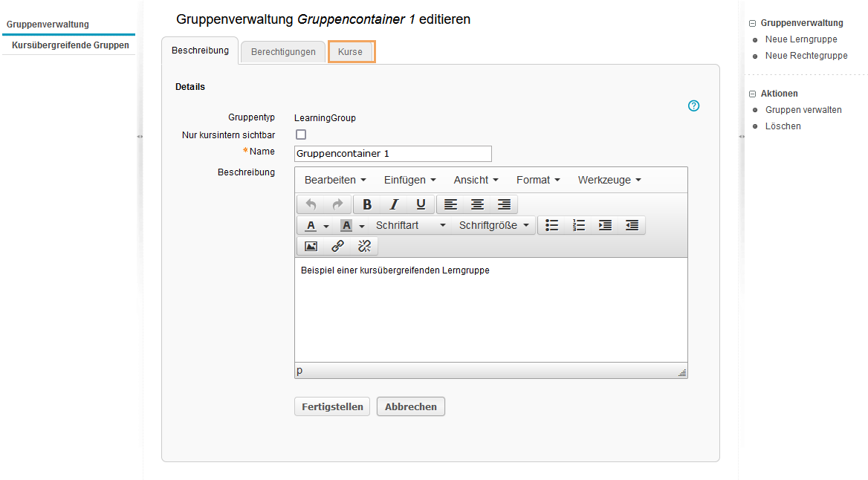Start a numbered list
Viewport: 868px width, 480px height.
pyautogui.click(x=579, y=225)
